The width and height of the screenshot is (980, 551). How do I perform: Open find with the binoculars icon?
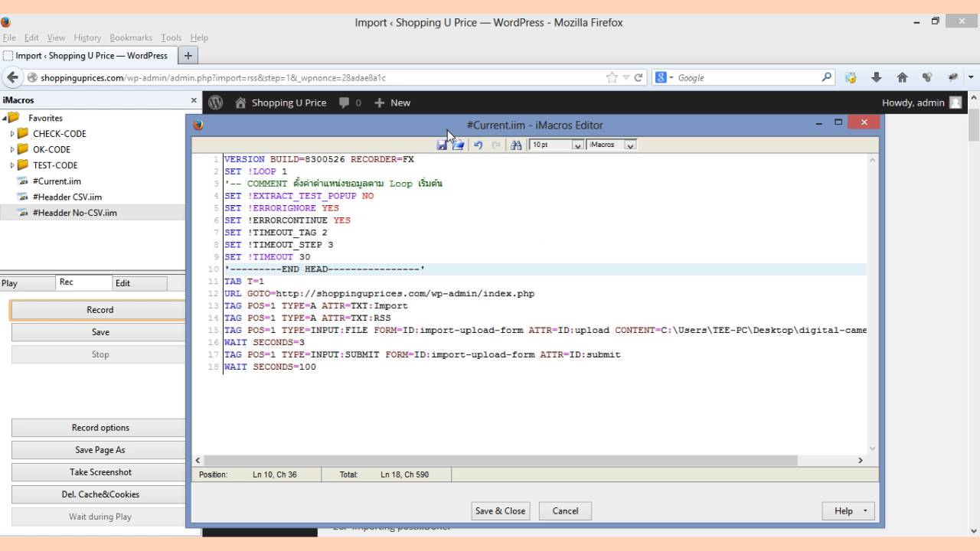click(x=516, y=145)
